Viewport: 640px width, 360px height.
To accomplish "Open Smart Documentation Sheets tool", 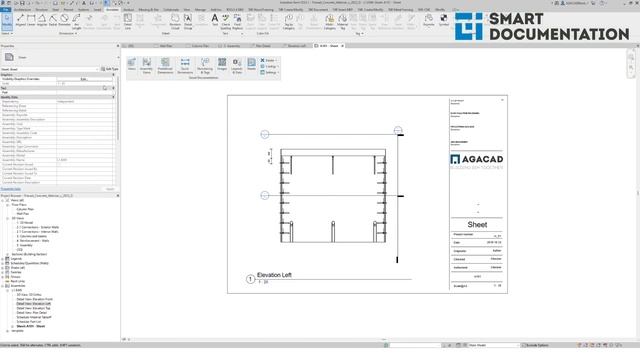I will pyautogui.click(x=251, y=64).
